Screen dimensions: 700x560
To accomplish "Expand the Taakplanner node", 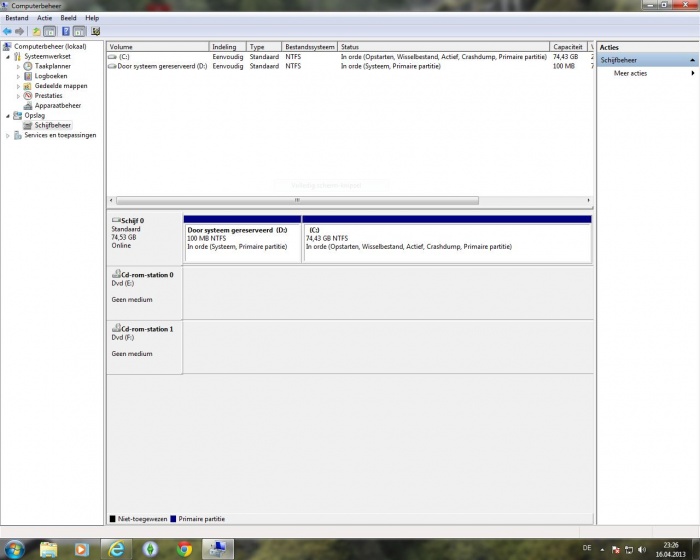I will click(x=18, y=67).
